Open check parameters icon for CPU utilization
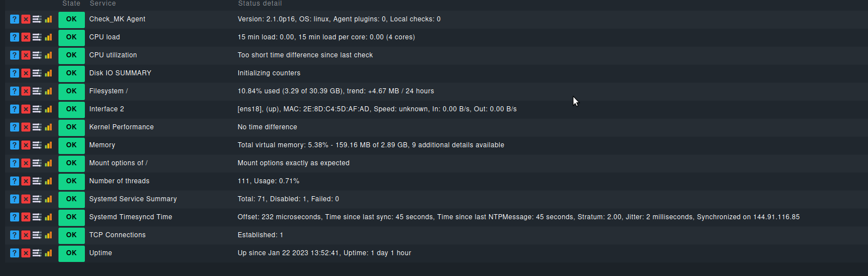Image resolution: width=868 pixels, height=276 pixels. click(x=37, y=55)
